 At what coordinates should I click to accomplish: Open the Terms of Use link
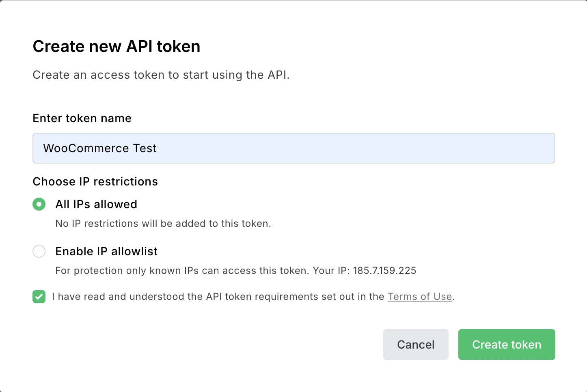click(x=419, y=297)
